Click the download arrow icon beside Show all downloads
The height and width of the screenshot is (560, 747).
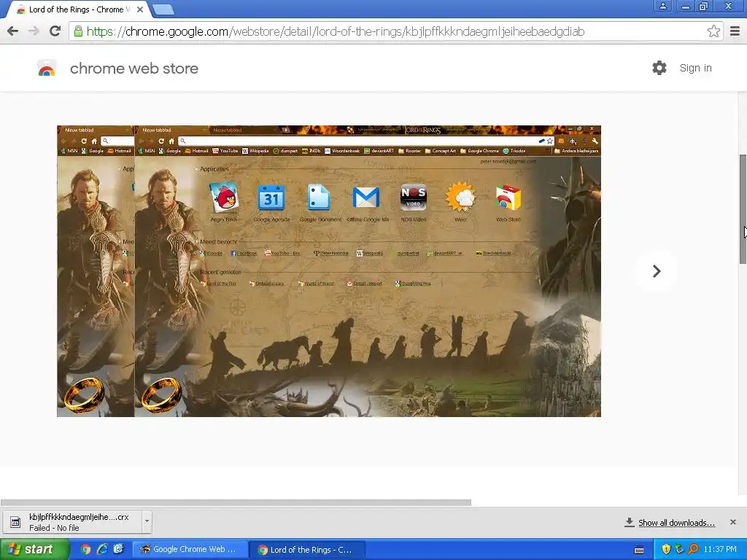(x=630, y=522)
